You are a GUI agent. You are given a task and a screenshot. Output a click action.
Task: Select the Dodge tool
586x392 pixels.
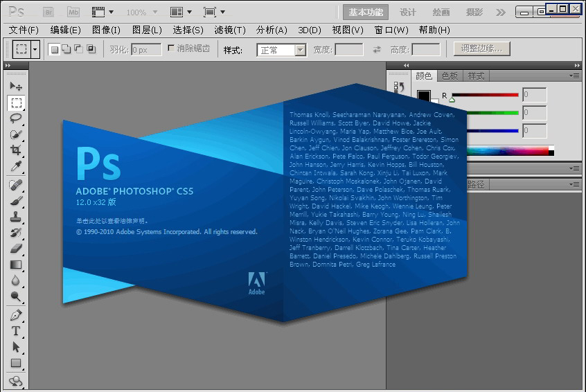[16, 296]
